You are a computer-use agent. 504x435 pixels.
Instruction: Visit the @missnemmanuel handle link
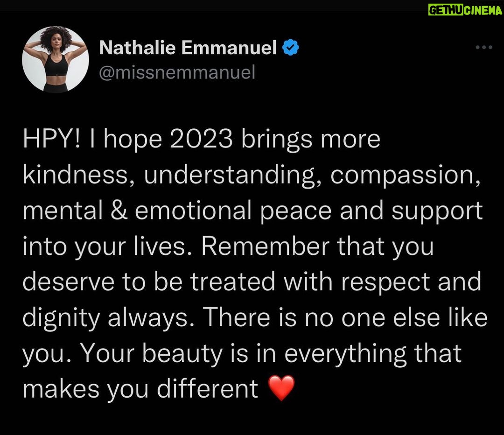click(x=177, y=72)
